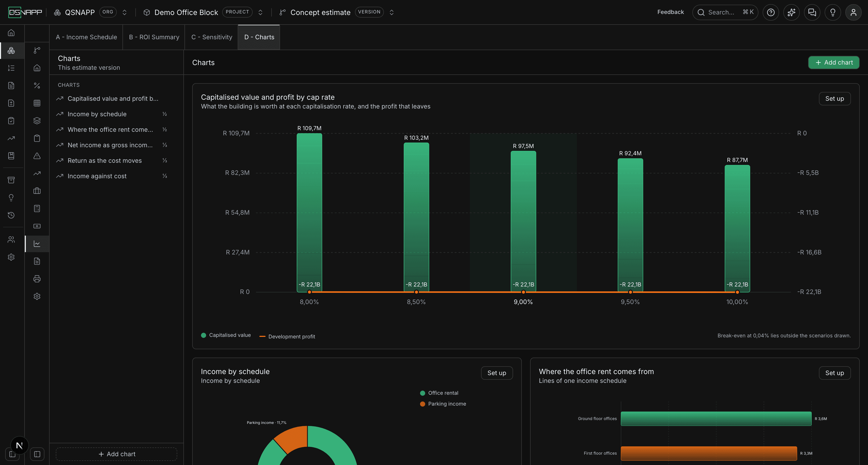Select the percent icon in the second sidebar

(37, 86)
